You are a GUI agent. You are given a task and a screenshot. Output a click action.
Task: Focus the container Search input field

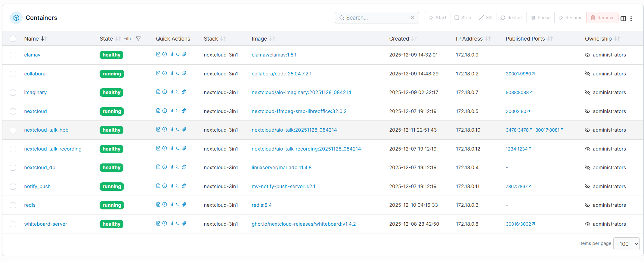pyautogui.click(x=376, y=18)
